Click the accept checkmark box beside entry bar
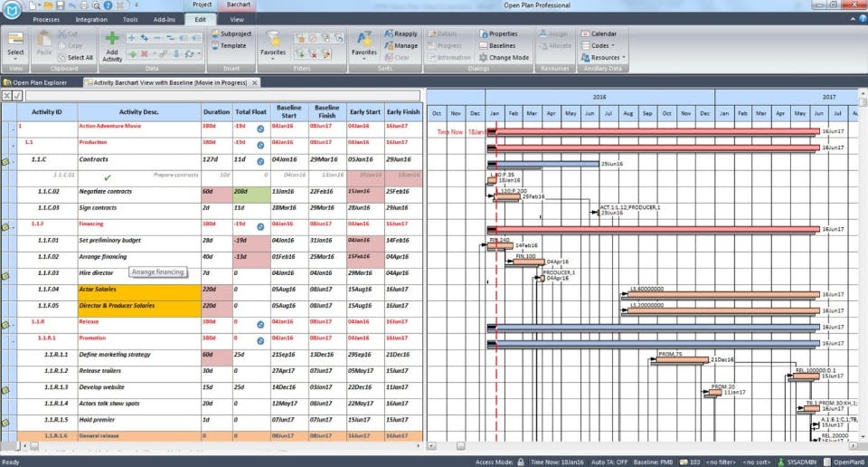 click(x=17, y=96)
